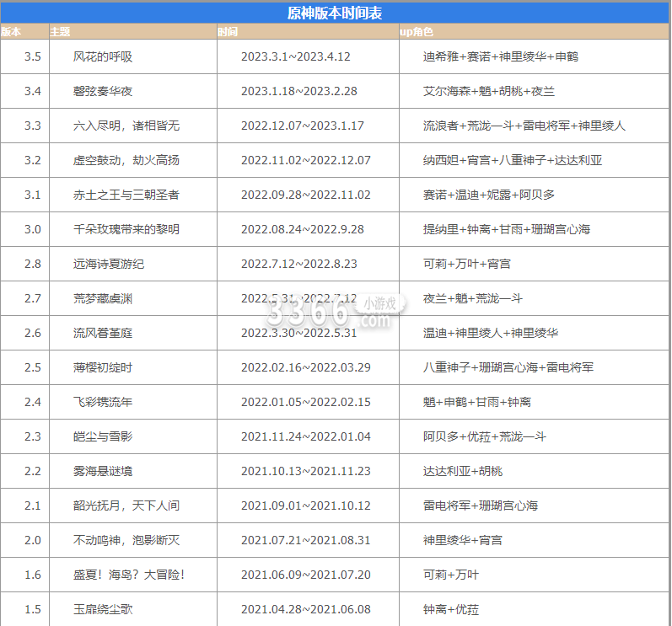The height and width of the screenshot is (626, 672).
Task: Select theme 皑尘与雪影
Action: (103, 436)
